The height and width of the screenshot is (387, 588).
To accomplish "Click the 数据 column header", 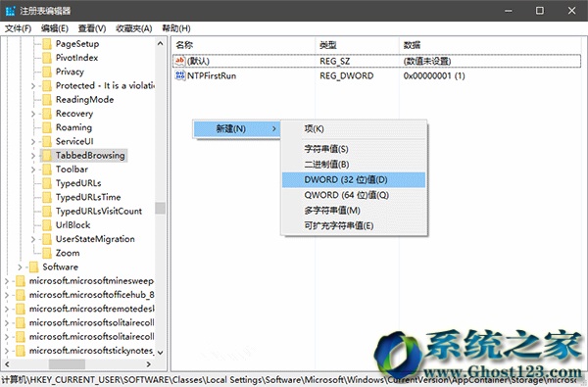I will [x=491, y=45].
